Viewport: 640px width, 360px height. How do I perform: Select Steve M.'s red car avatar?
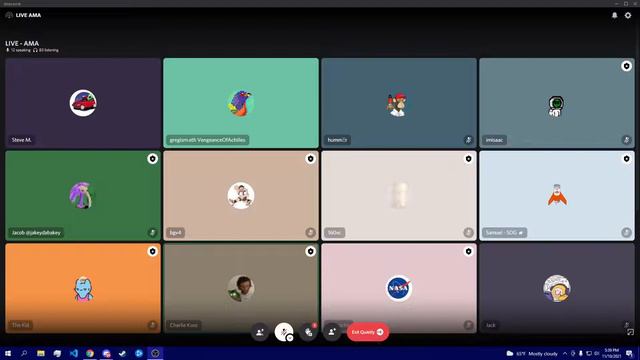(x=83, y=103)
